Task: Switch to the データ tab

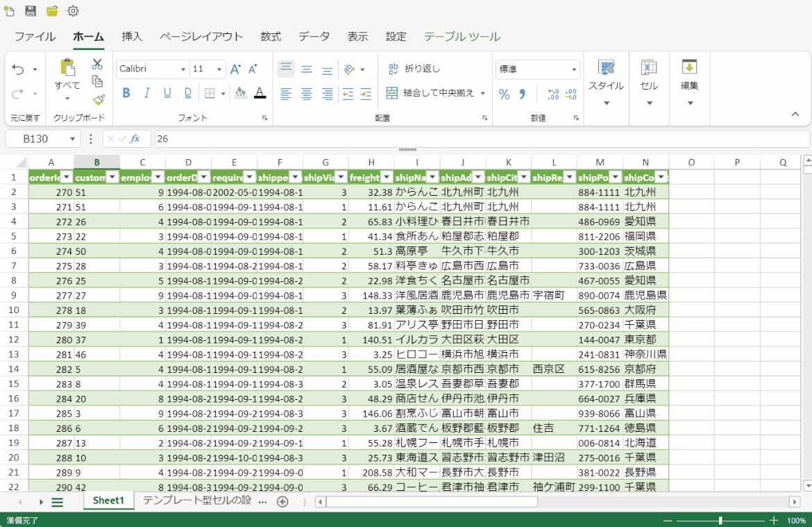Action: pyautogui.click(x=314, y=37)
